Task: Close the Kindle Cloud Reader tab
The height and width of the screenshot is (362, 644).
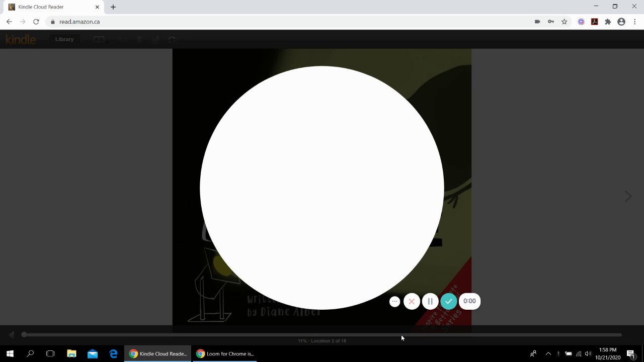Action: click(x=97, y=7)
